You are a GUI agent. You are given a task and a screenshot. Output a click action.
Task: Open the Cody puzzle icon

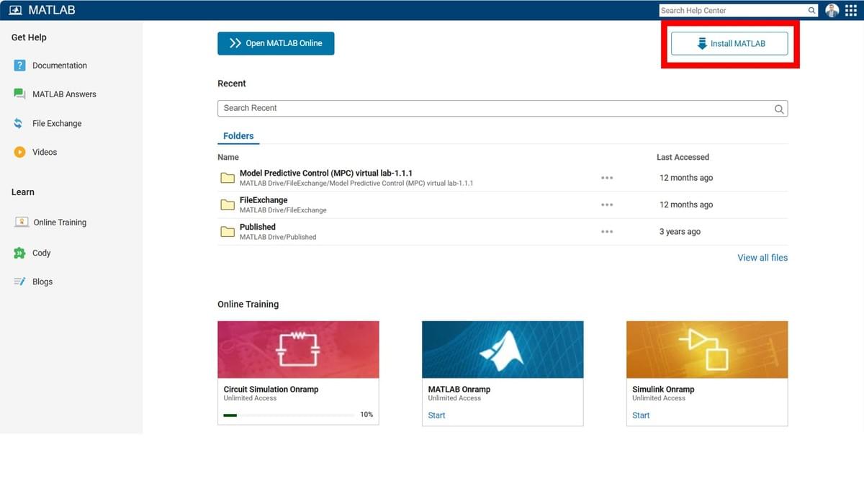(19, 253)
